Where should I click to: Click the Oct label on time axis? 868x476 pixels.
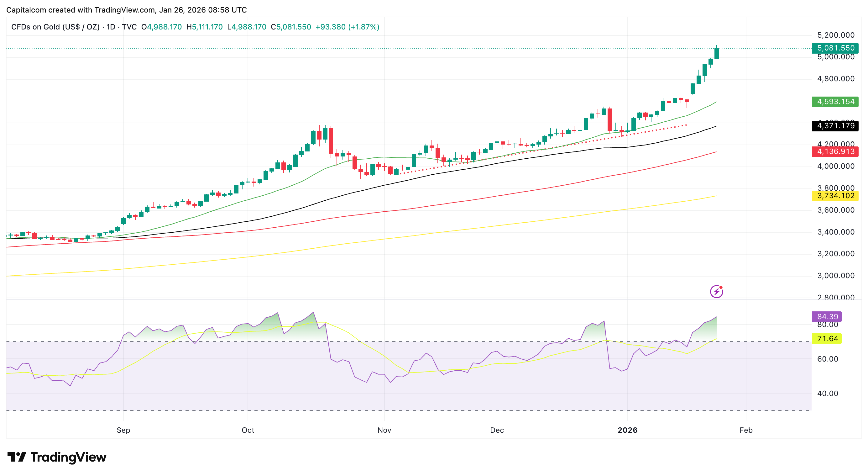pos(248,430)
